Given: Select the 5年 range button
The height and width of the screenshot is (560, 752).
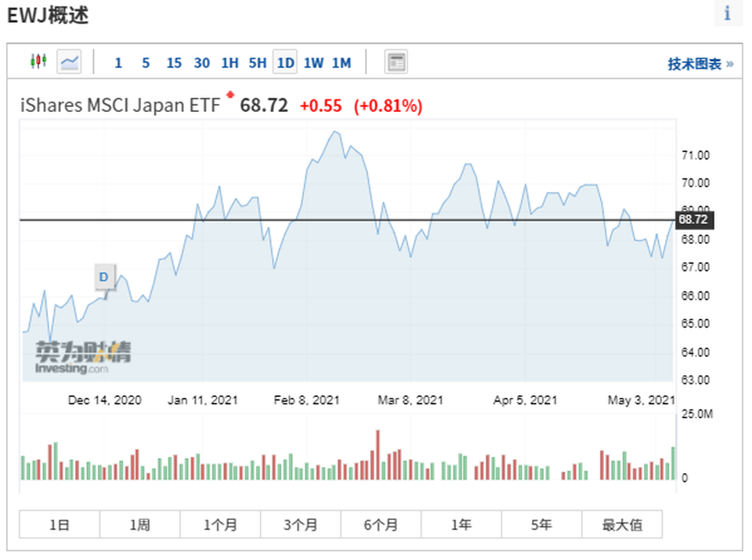Looking at the screenshot, I should tap(541, 525).
